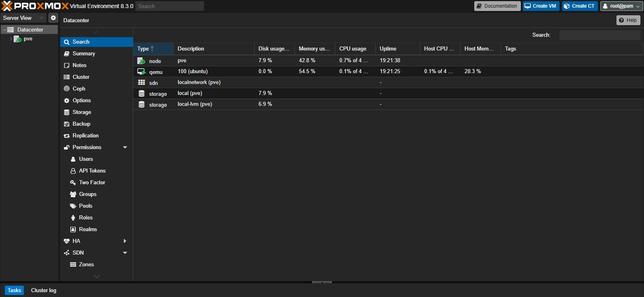Sort by CPU usage column header
Screen dimensions: 644x297
tap(355, 48)
